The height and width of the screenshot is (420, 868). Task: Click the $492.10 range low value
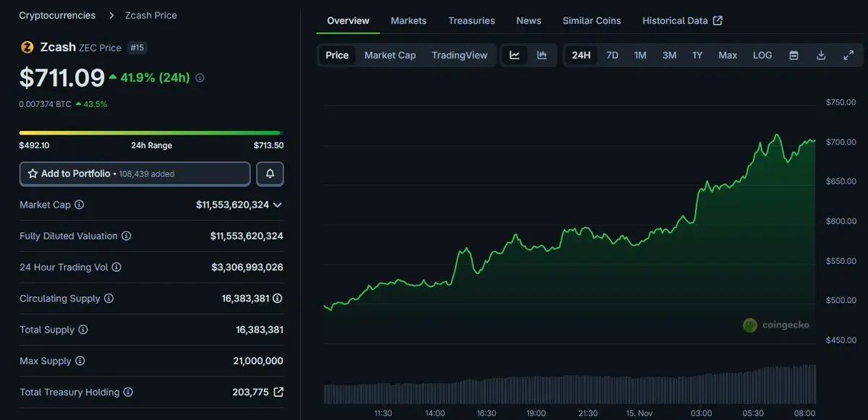(34, 145)
